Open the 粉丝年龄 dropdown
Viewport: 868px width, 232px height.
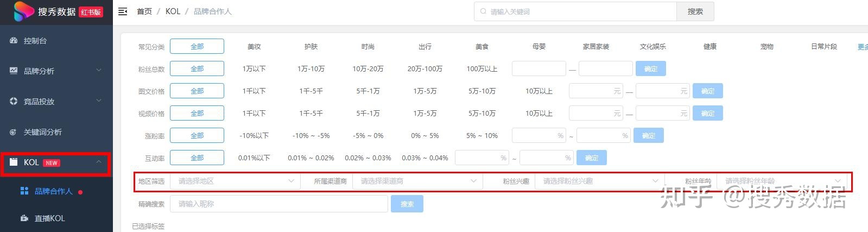[x=782, y=181]
